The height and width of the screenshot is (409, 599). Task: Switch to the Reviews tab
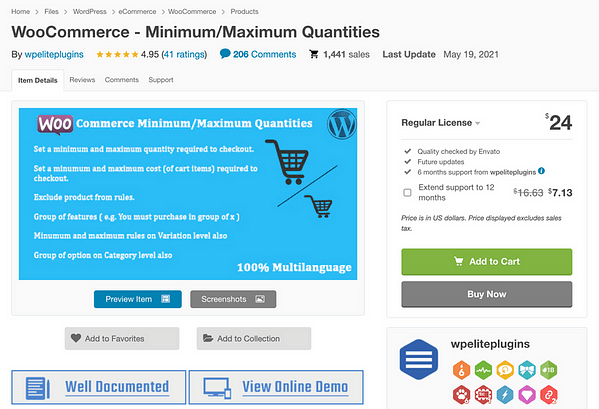(x=82, y=80)
